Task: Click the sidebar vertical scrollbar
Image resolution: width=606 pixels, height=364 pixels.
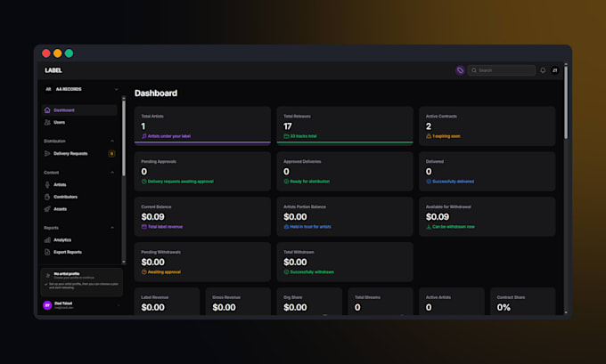Action: [124, 138]
